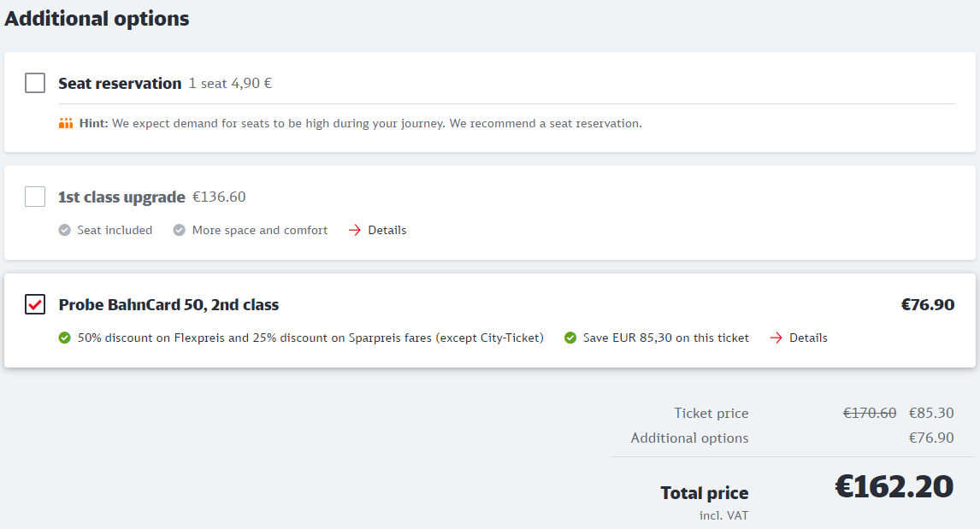Click the struck-through €170.60 ticket price
980x529 pixels.
(x=870, y=413)
